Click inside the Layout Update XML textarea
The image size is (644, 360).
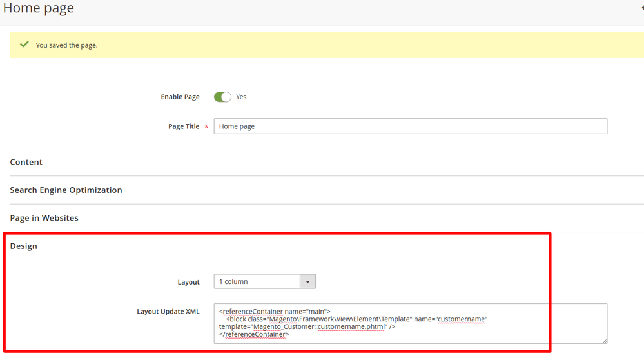410,323
